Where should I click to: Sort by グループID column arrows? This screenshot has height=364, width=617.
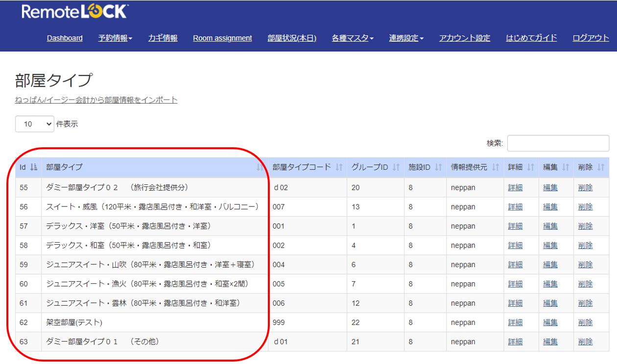[x=396, y=167]
